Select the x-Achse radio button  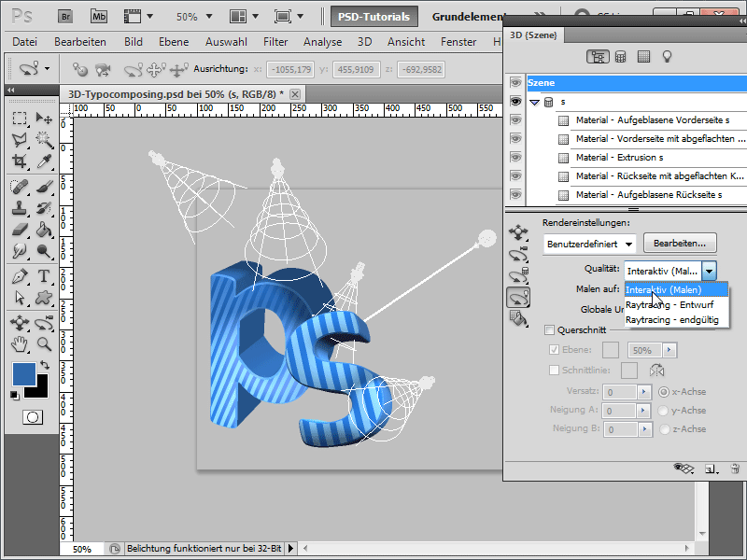click(664, 392)
